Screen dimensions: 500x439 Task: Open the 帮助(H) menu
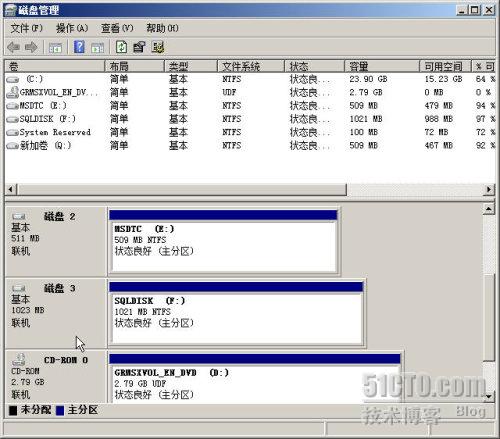pos(163,28)
